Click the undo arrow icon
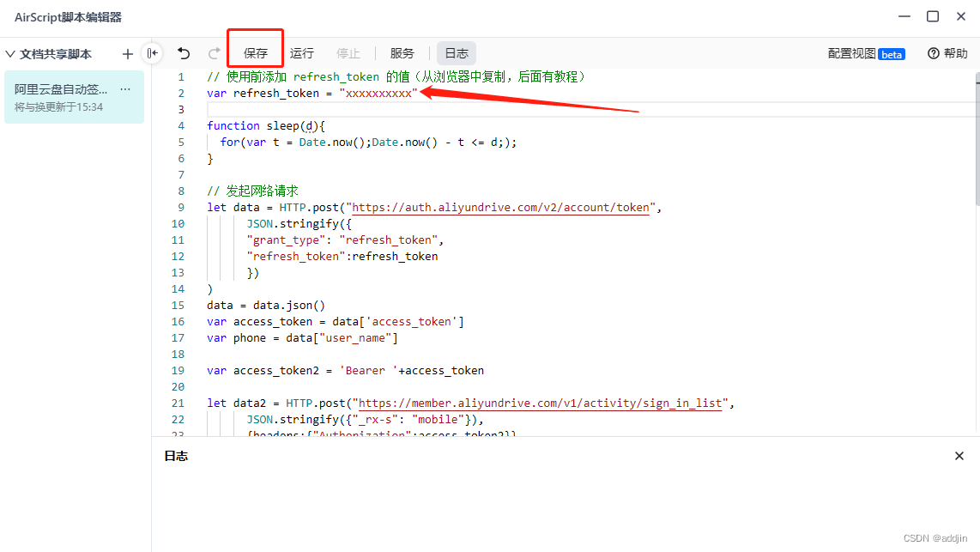 tap(184, 53)
